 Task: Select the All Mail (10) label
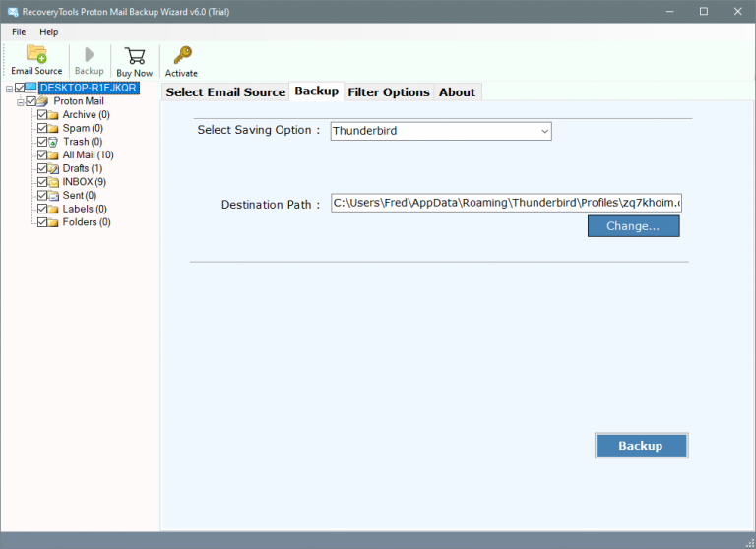89,155
